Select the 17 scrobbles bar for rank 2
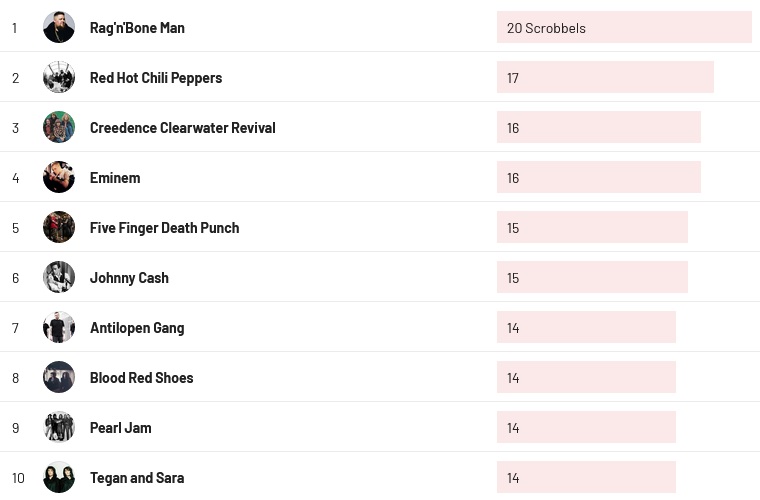The image size is (760, 500). [605, 78]
